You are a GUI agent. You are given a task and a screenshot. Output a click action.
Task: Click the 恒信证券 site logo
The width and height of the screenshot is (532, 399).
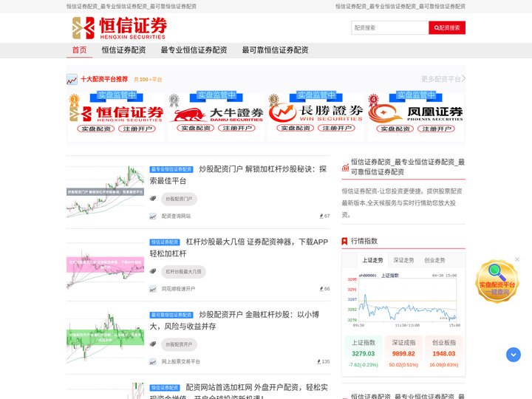tap(120, 28)
